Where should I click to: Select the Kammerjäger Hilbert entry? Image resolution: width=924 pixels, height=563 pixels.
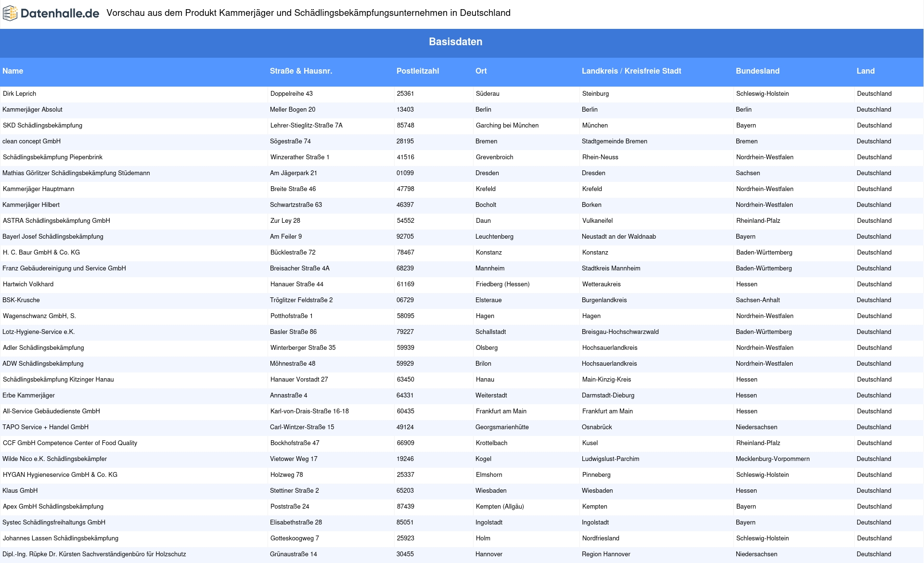31,205
